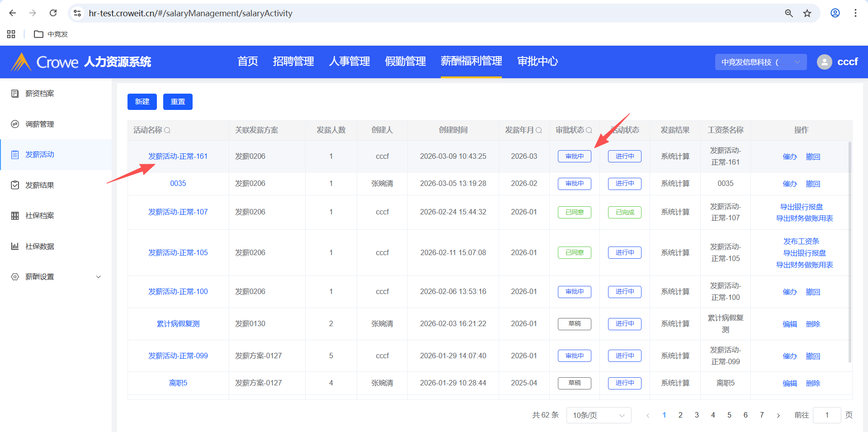Go to the next page arrow in pagination

[x=778, y=415]
